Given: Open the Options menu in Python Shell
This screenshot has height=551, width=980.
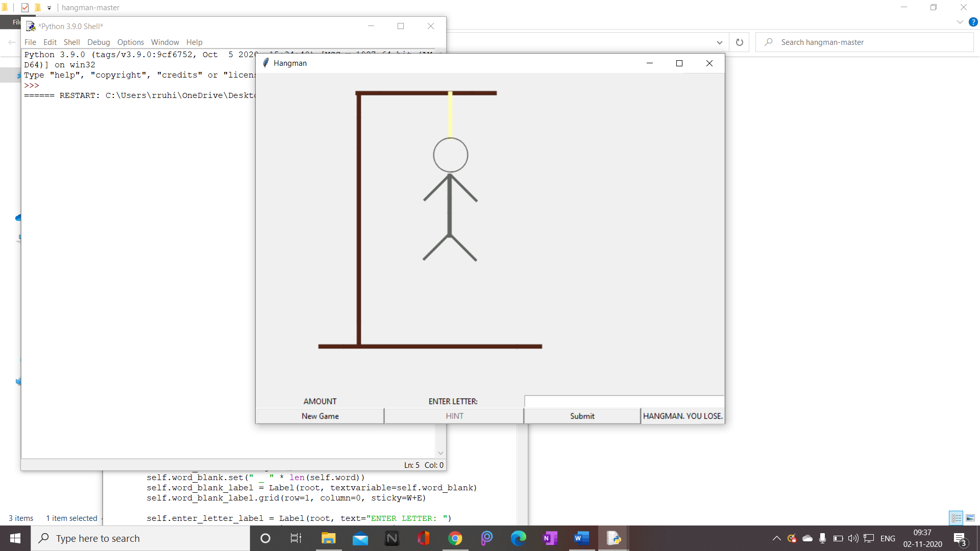Looking at the screenshot, I should click(130, 42).
